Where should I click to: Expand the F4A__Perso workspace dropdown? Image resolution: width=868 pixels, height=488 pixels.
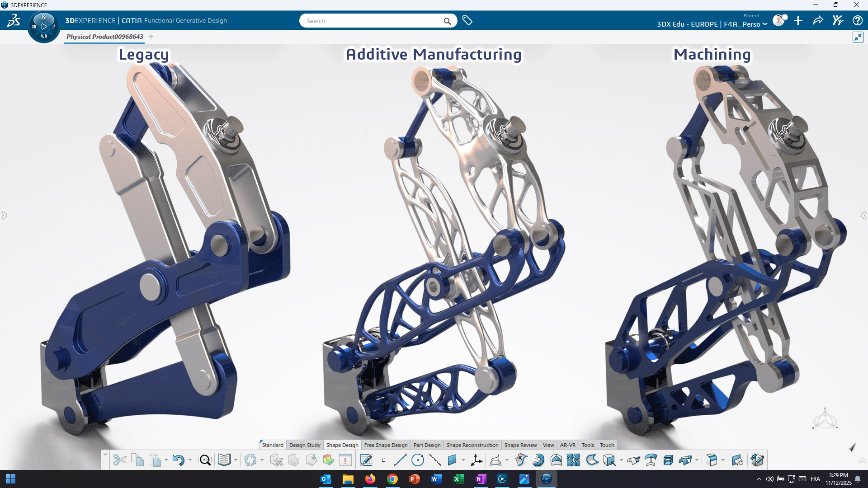tap(764, 24)
